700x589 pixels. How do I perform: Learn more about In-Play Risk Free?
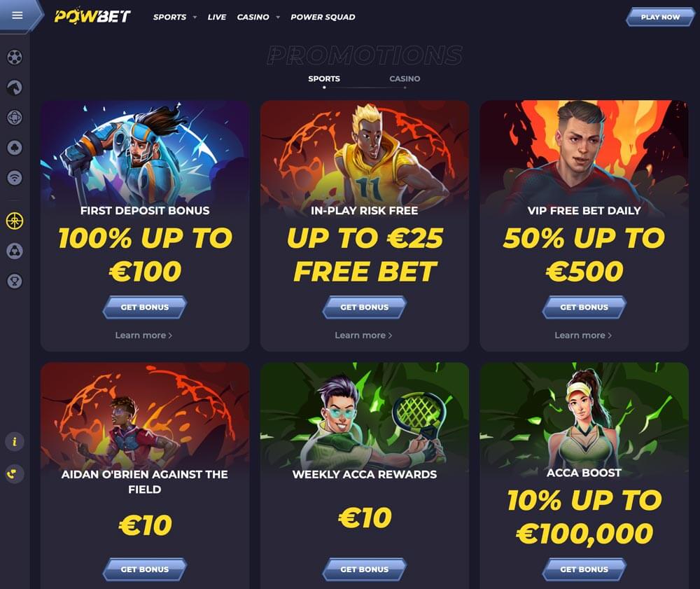(363, 335)
